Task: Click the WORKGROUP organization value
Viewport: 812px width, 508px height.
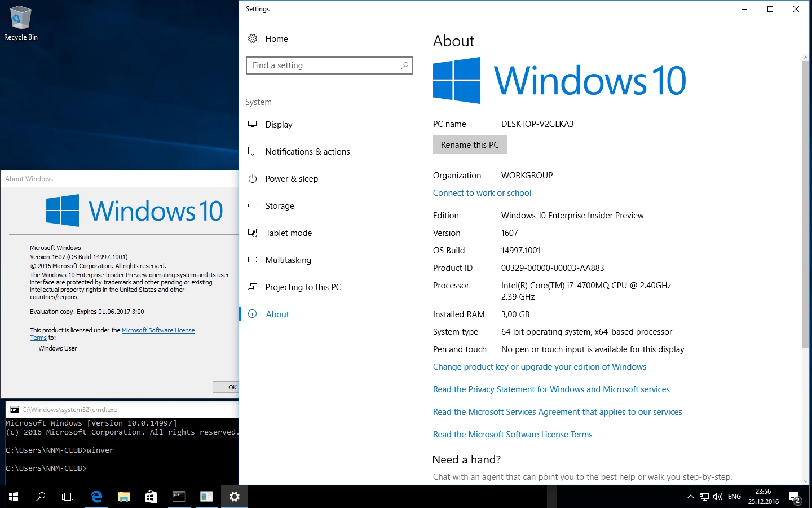Action: (527, 176)
